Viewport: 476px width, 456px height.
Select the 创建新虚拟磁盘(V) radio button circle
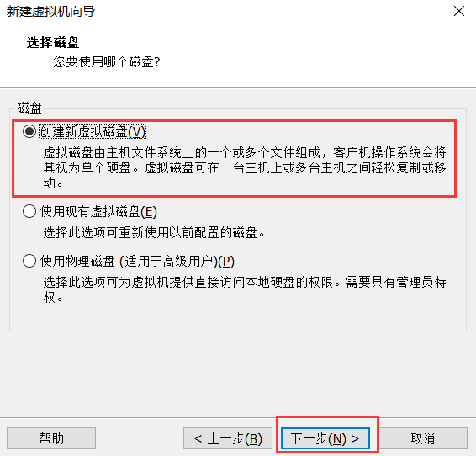(29, 131)
